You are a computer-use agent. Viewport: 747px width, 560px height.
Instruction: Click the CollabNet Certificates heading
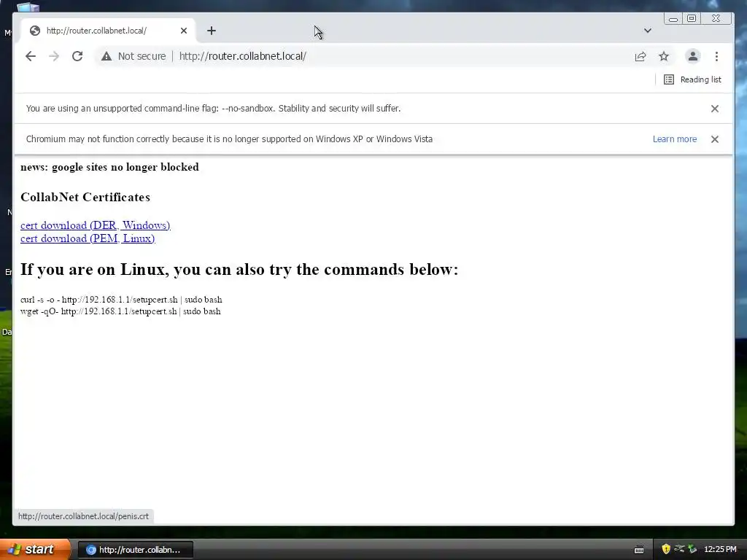[85, 197]
